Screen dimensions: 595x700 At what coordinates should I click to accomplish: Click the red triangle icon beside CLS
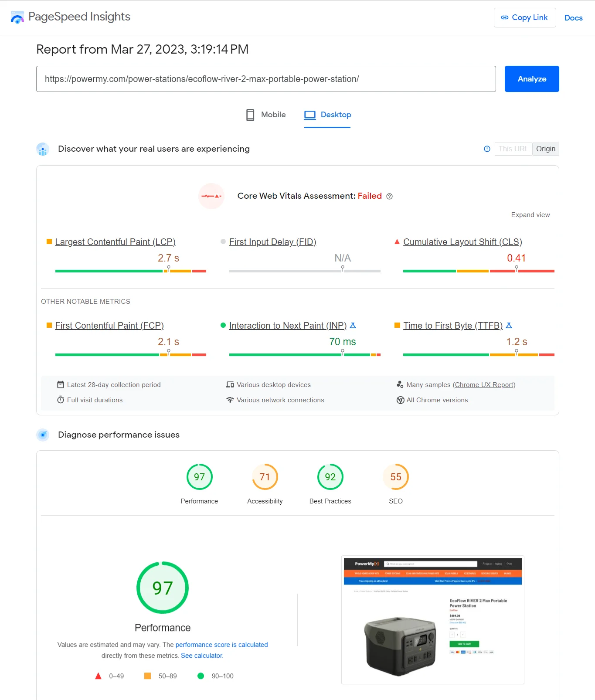click(397, 241)
